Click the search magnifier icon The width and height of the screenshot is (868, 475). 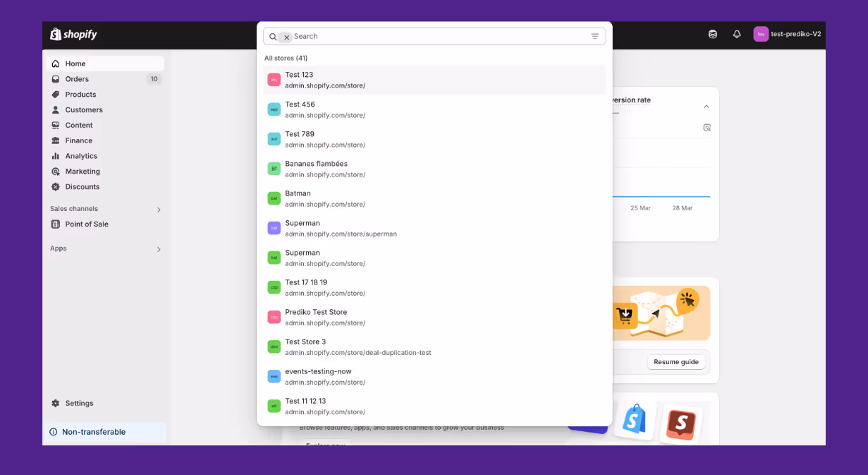coord(273,37)
